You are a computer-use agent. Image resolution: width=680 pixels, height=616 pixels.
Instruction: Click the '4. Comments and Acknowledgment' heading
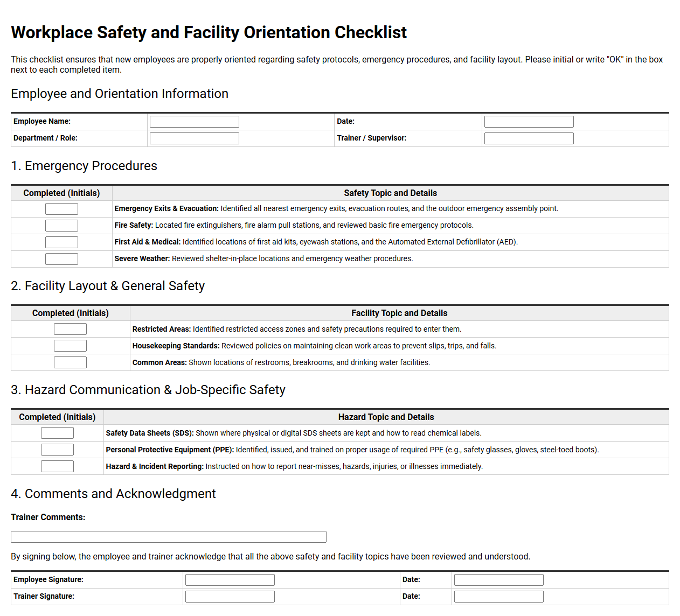tap(113, 494)
